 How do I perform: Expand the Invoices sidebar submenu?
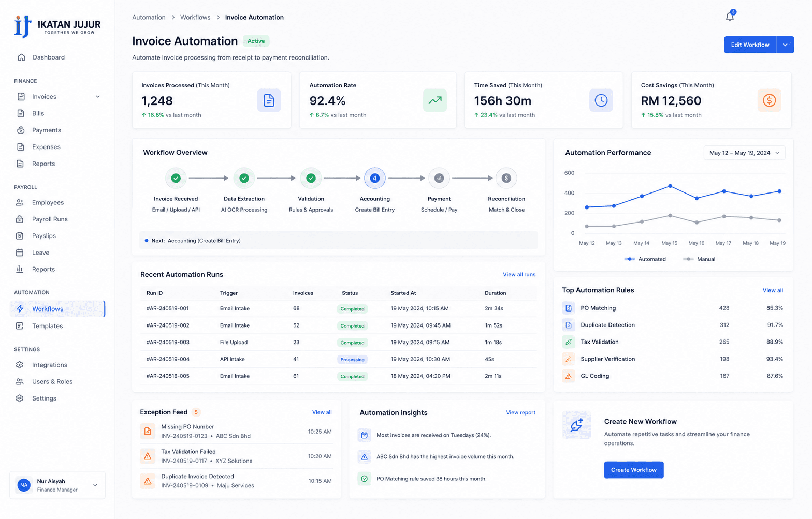click(97, 97)
